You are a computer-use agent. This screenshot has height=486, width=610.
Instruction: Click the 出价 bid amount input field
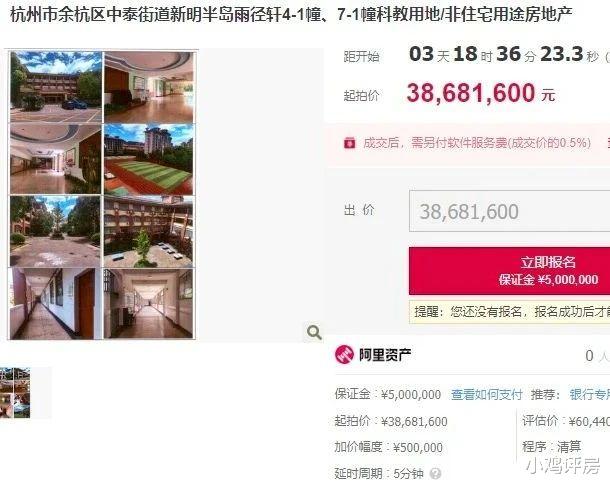point(509,211)
